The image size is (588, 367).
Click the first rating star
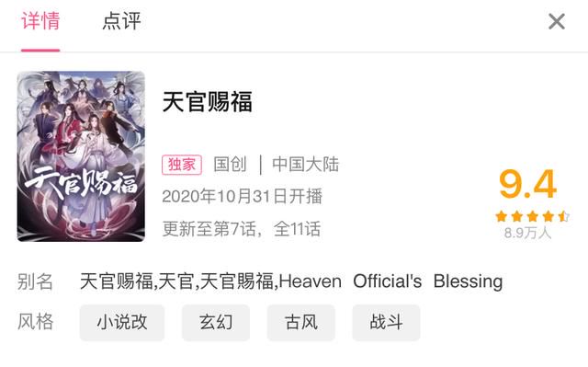502,216
